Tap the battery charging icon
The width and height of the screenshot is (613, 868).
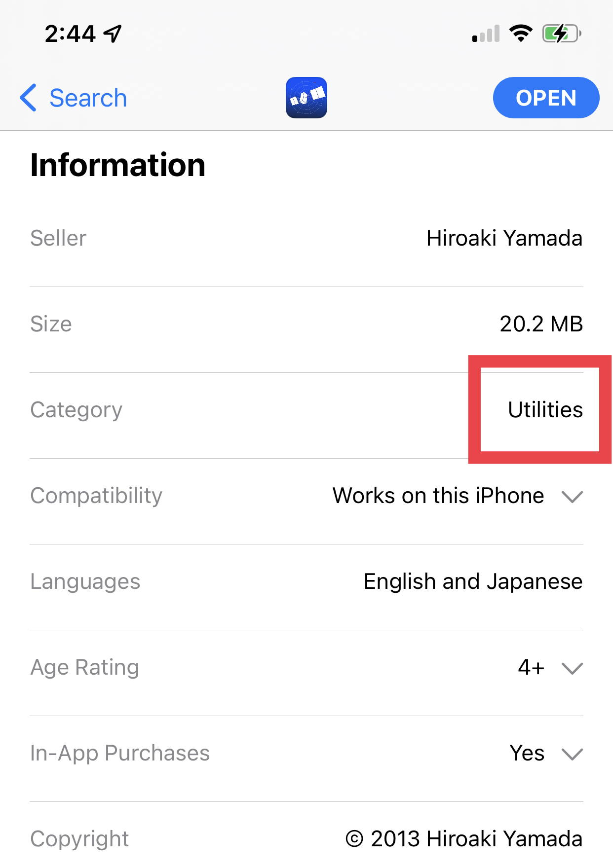(561, 34)
